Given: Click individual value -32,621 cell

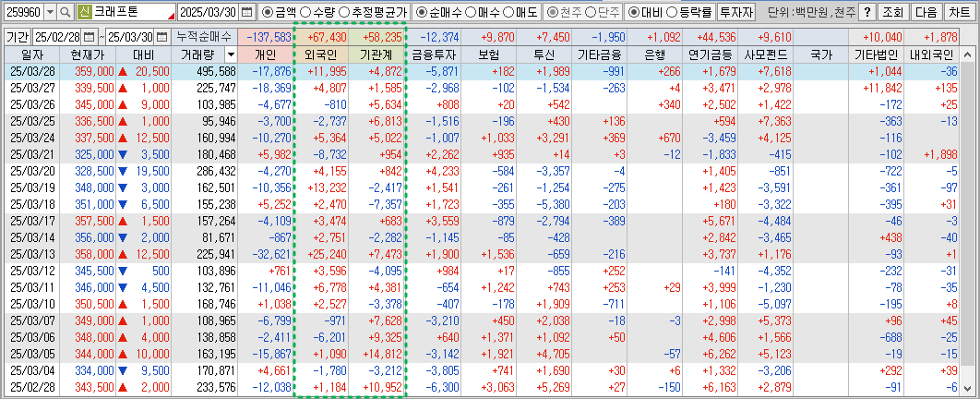Looking at the screenshot, I should tap(265, 255).
